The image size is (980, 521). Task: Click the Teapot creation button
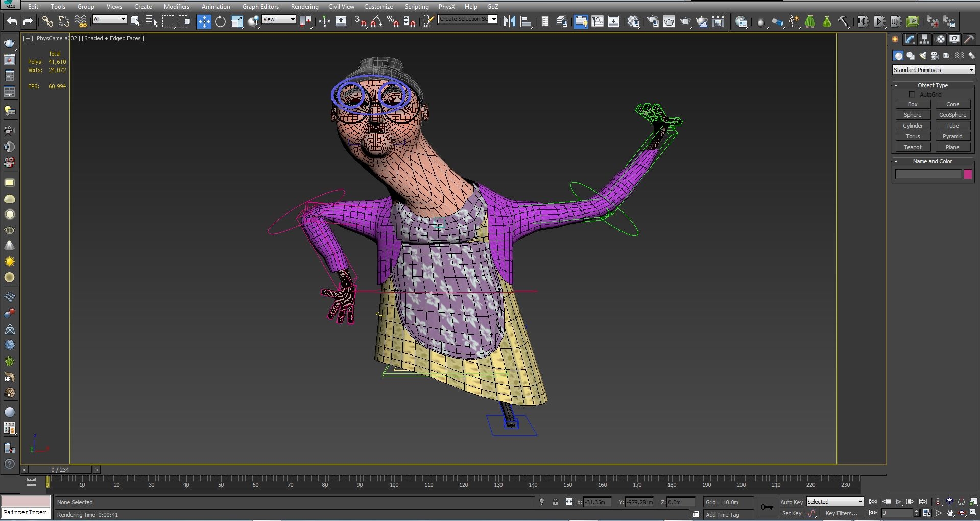click(913, 147)
